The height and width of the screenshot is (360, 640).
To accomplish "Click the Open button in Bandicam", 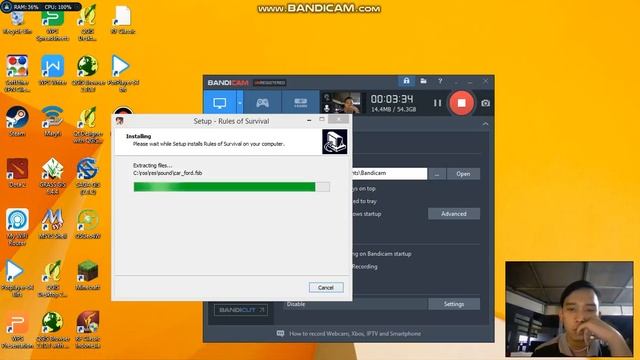I will coord(463,174).
